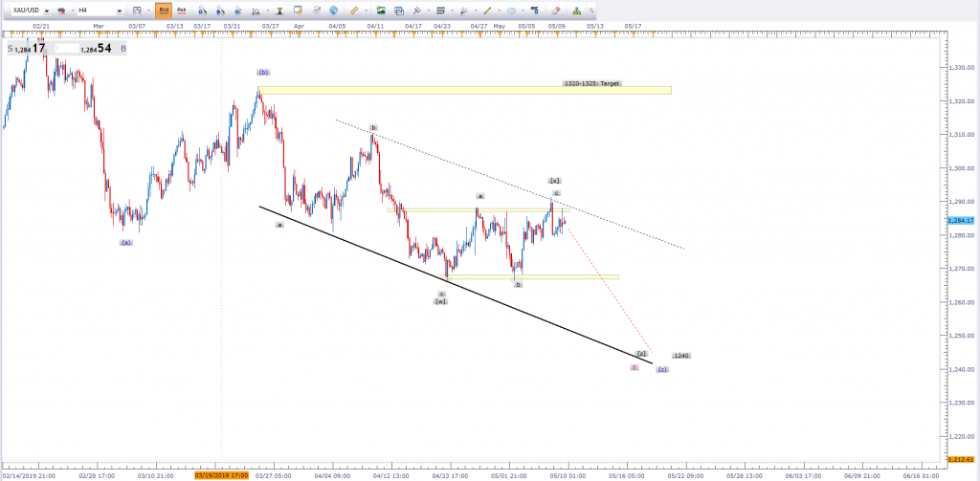Select the ruler measurement tool
The width and height of the screenshot is (980, 481).
coord(354,10)
